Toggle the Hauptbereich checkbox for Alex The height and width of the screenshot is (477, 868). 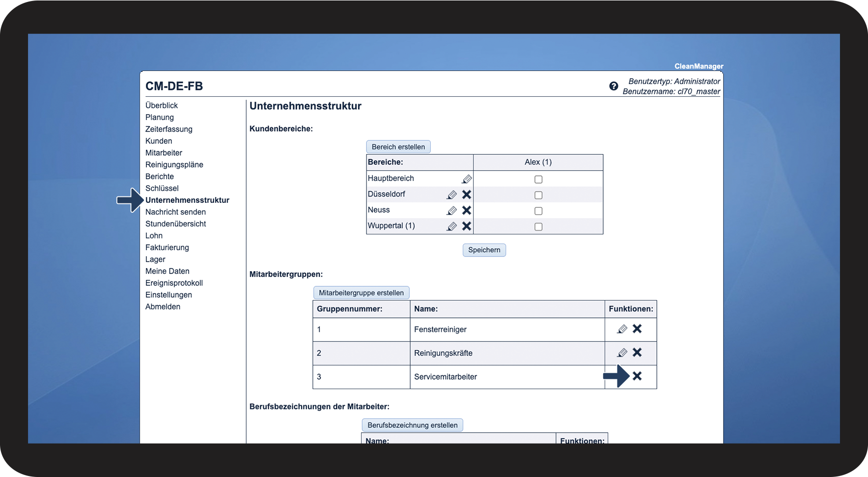pos(538,180)
